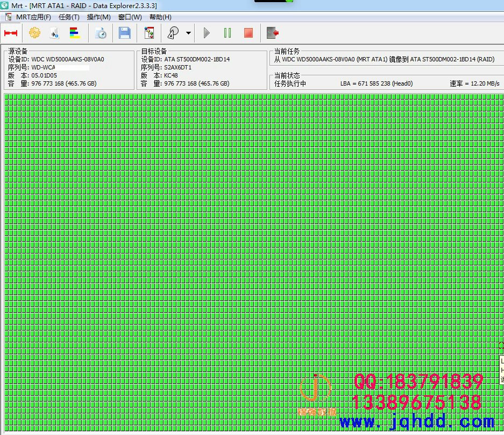Viewport: 504px width, 435px height.
Task: Click target firmware version KC48
Action: [x=171, y=75]
